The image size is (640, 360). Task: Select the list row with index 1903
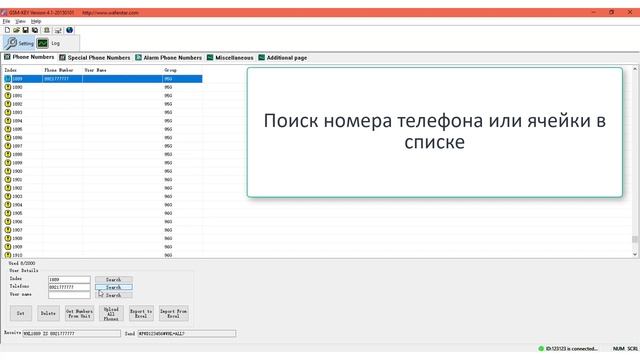tap(103, 196)
